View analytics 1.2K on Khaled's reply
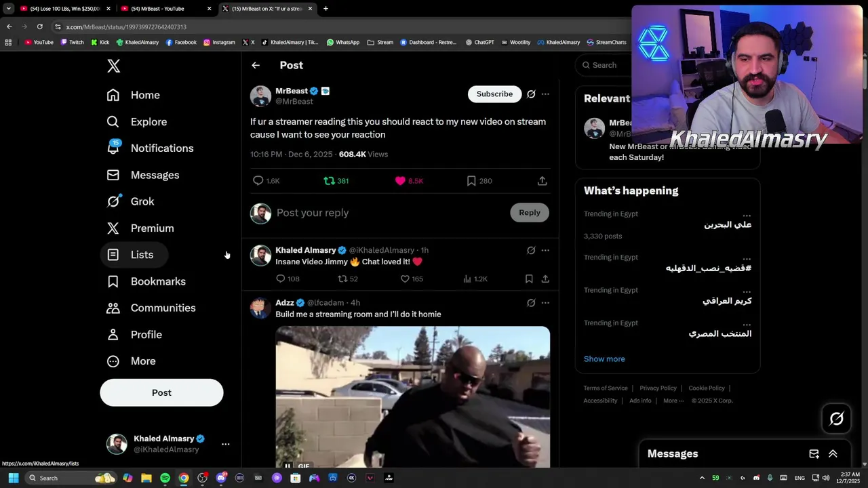This screenshot has width=868, height=488. pos(467,279)
